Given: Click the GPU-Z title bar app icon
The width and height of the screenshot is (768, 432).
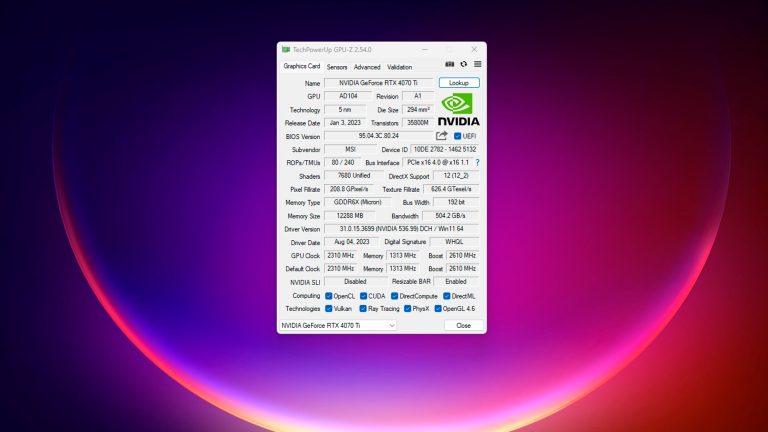Looking at the screenshot, I should point(286,49).
